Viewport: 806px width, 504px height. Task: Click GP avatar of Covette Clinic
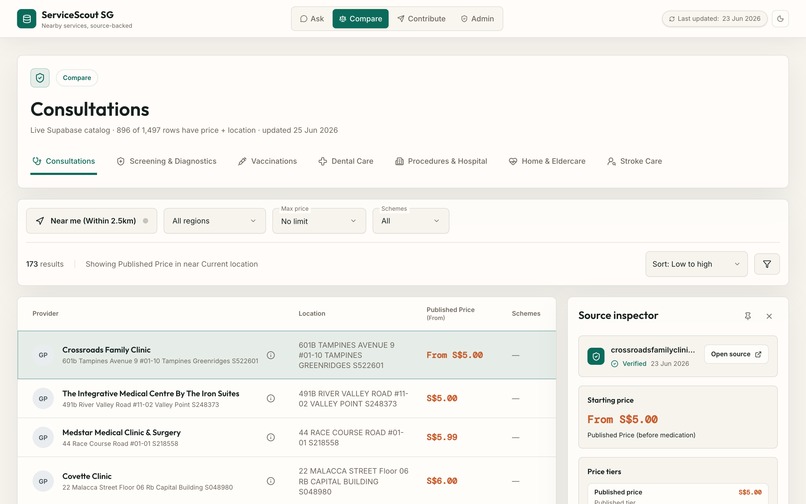(x=43, y=481)
